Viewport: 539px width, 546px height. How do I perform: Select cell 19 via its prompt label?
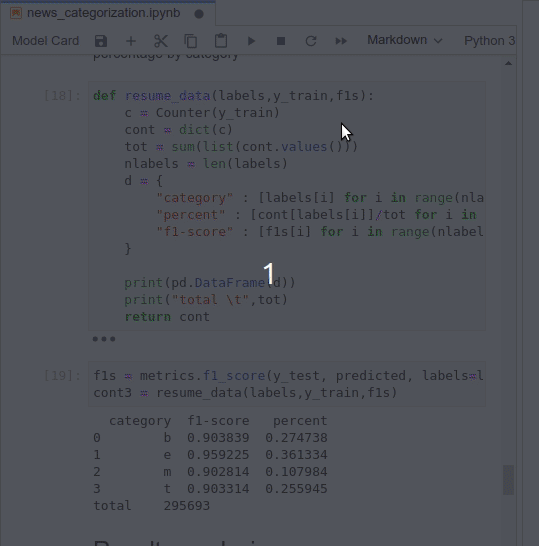click(63, 375)
